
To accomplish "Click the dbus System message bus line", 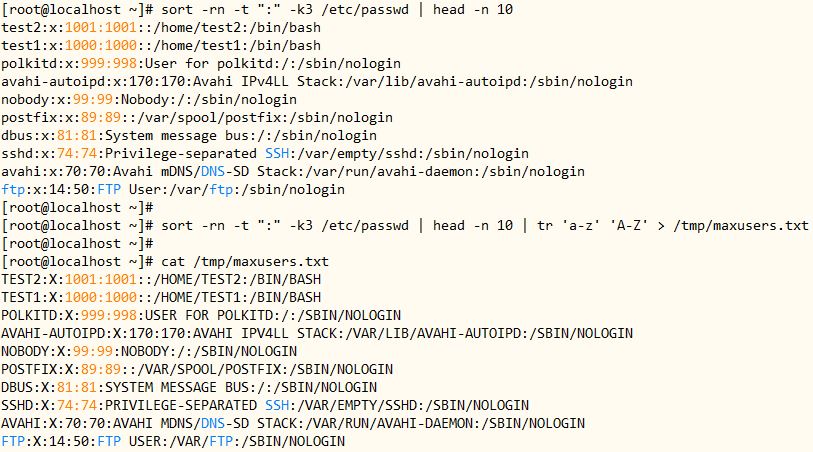I will pos(189,136).
